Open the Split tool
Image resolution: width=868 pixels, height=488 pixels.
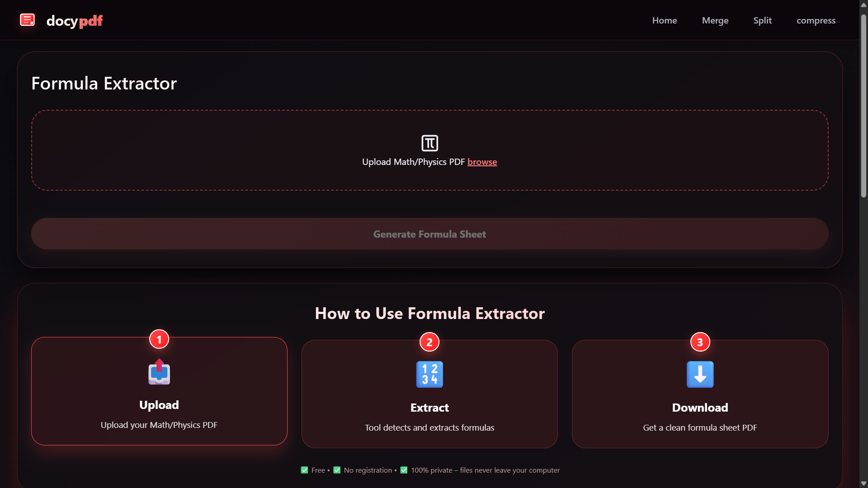[x=762, y=20]
